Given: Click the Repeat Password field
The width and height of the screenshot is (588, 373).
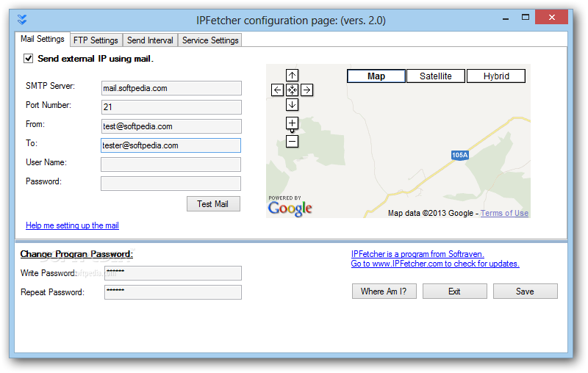Looking at the screenshot, I should (x=173, y=292).
